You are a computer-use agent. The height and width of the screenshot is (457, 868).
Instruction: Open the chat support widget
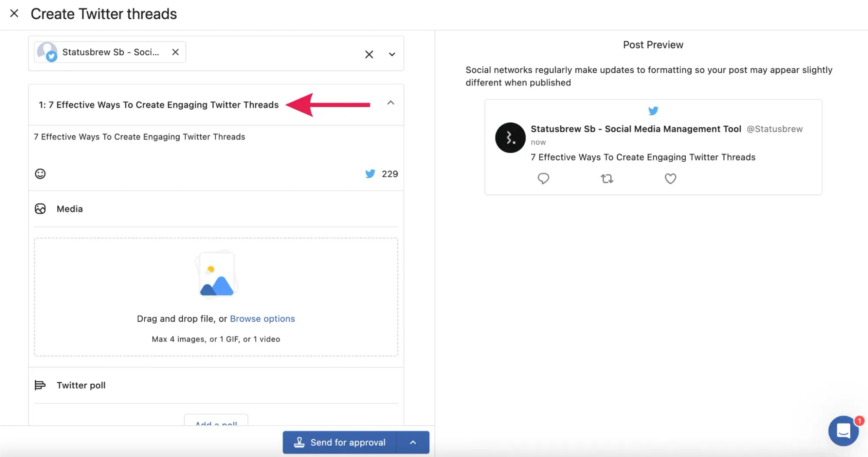point(843,431)
